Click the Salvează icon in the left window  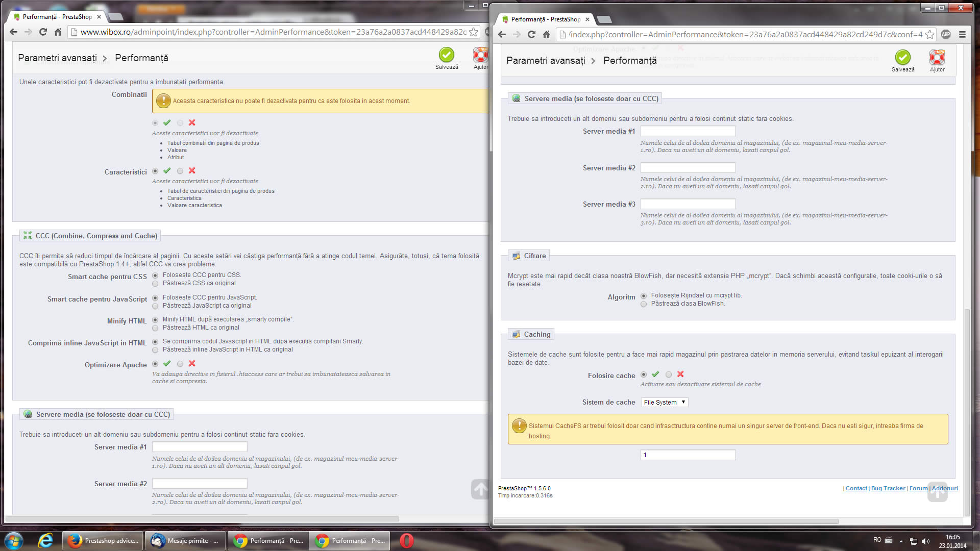(x=446, y=55)
